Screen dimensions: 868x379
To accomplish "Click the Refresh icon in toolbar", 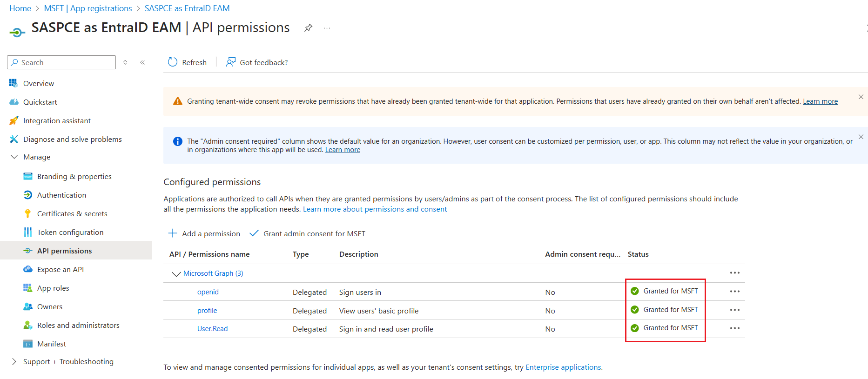I will pos(173,62).
